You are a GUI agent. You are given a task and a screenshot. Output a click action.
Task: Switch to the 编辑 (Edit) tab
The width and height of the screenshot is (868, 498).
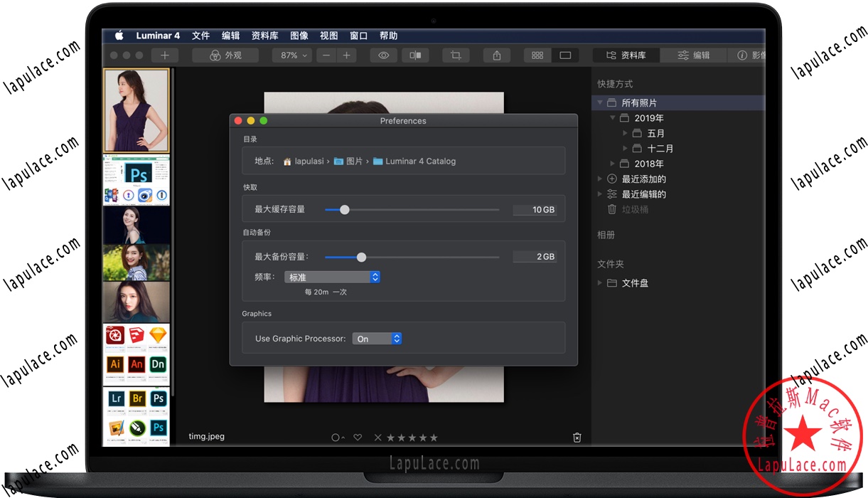pyautogui.click(x=692, y=54)
